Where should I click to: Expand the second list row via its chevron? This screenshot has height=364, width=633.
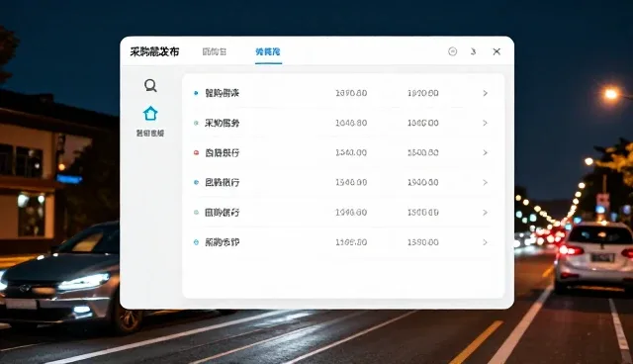(x=486, y=123)
